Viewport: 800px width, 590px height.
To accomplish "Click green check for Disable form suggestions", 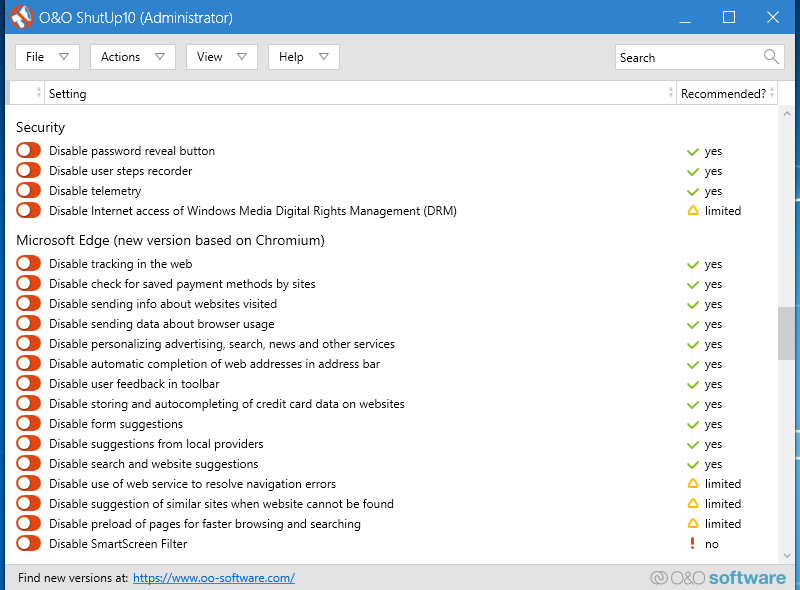I will click(x=693, y=424).
